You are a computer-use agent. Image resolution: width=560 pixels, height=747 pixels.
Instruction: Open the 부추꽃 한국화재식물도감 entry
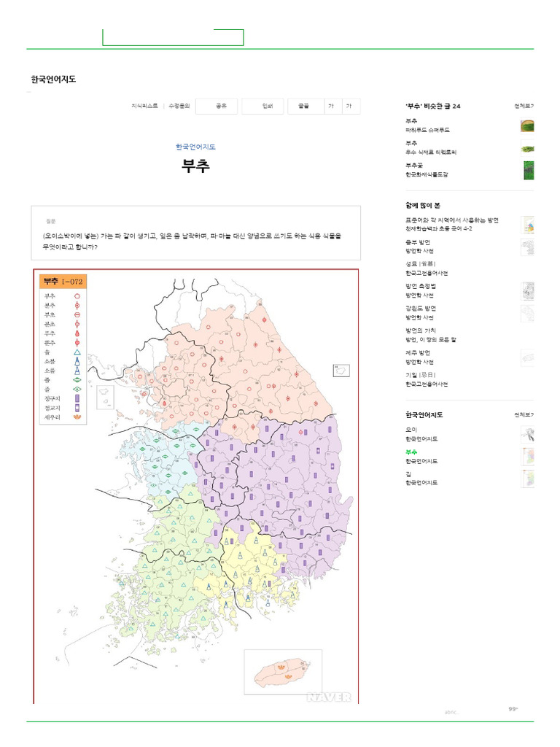click(414, 166)
